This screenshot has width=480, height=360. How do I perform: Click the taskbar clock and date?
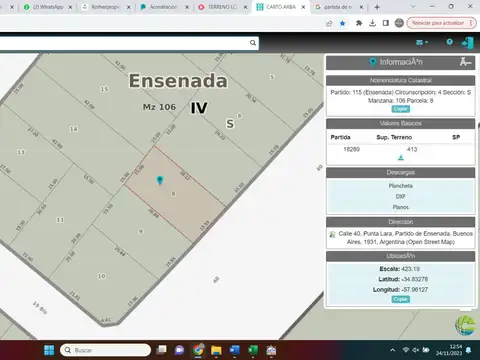tap(449, 350)
